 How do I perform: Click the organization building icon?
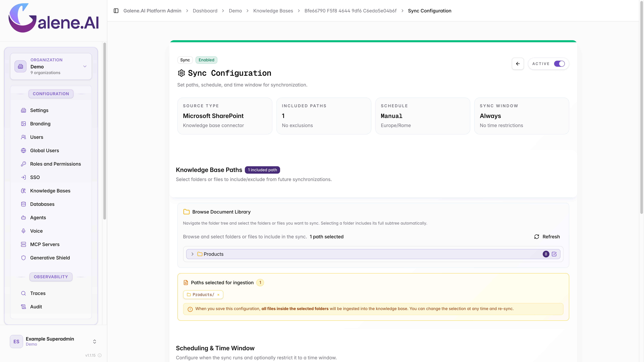tap(20, 66)
